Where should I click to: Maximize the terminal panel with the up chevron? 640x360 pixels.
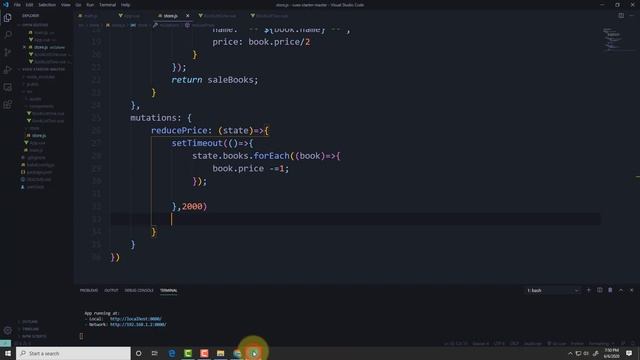click(621, 290)
